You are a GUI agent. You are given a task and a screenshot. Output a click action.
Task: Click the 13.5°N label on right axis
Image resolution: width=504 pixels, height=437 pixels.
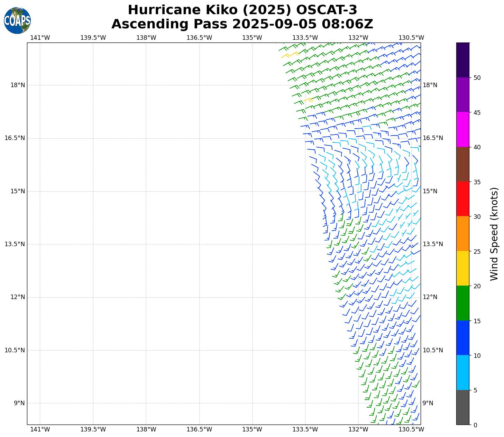coord(432,244)
